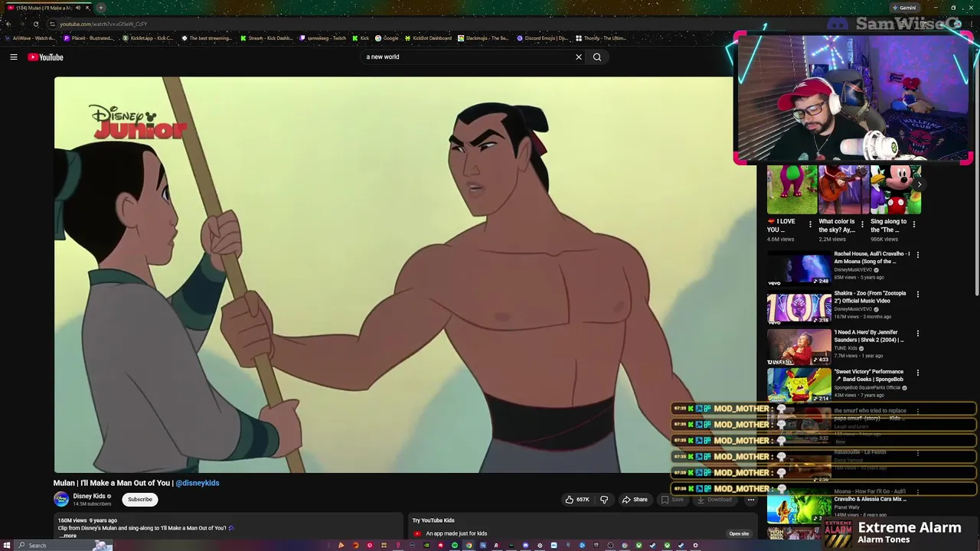Open the Placeit bookmark
The image size is (980, 551).
(88, 37)
